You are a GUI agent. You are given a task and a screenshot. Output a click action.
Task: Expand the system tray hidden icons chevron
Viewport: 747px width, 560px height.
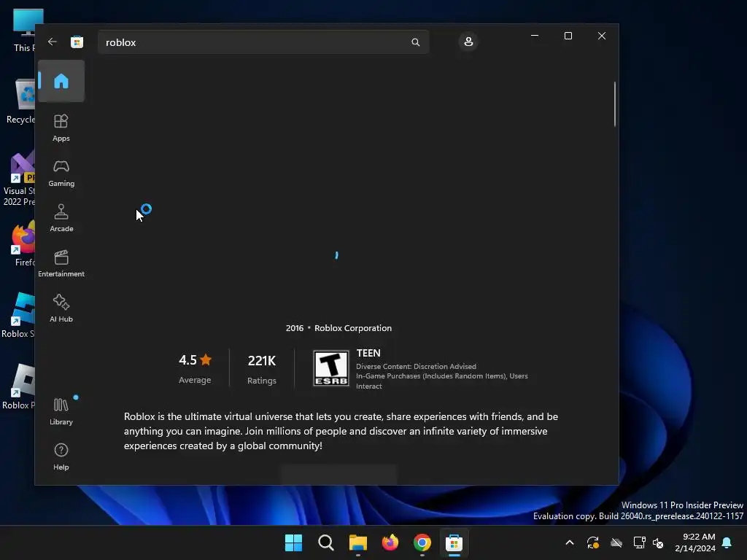pos(569,542)
